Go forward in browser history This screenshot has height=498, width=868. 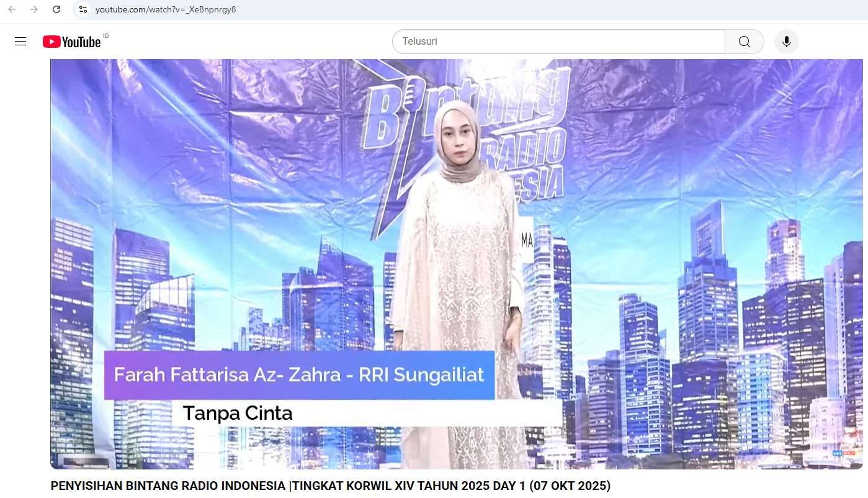coord(34,9)
